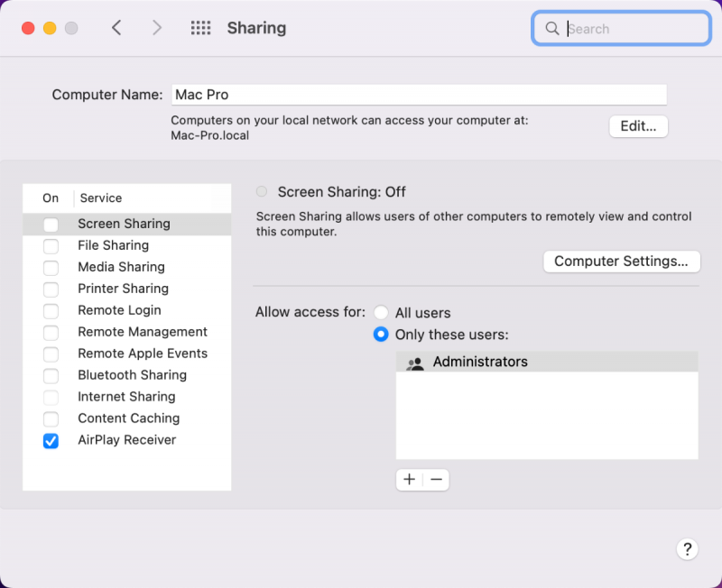Enable the File Sharing checkbox
722x588 pixels.
51,246
